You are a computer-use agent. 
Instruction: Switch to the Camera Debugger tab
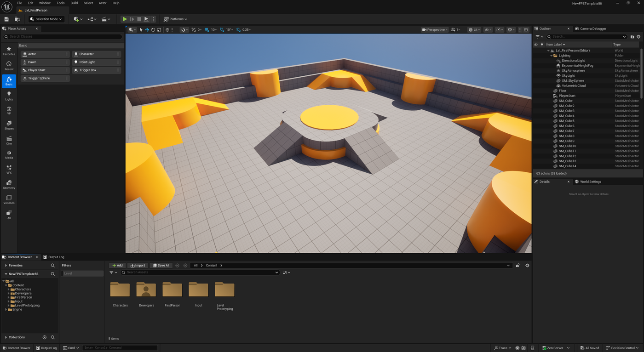pyautogui.click(x=593, y=28)
